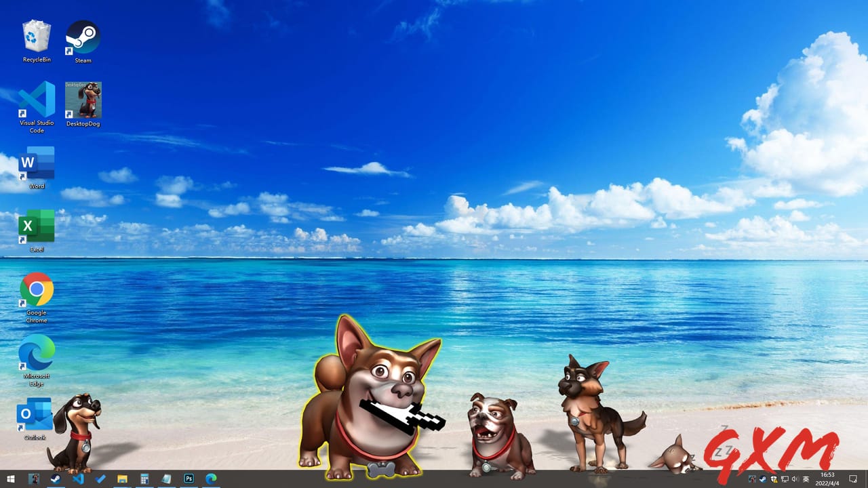Image resolution: width=868 pixels, height=488 pixels.
Task: Open the Excel shortcut
Action: [x=36, y=226]
